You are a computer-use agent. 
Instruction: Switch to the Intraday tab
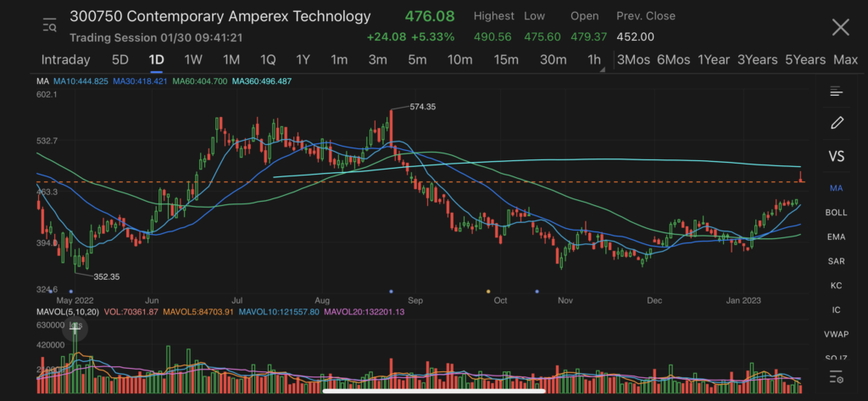tap(65, 59)
